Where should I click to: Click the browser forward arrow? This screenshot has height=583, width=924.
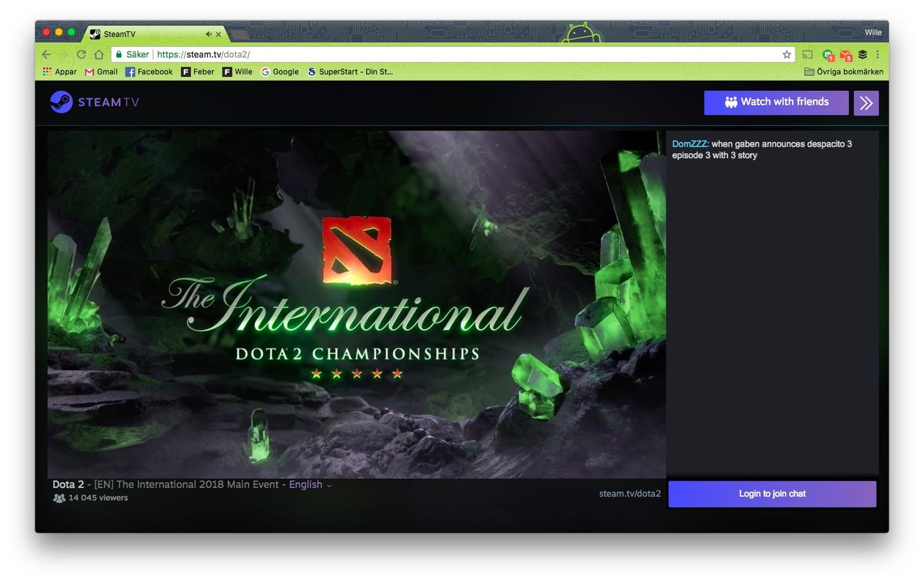pos(64,55)
